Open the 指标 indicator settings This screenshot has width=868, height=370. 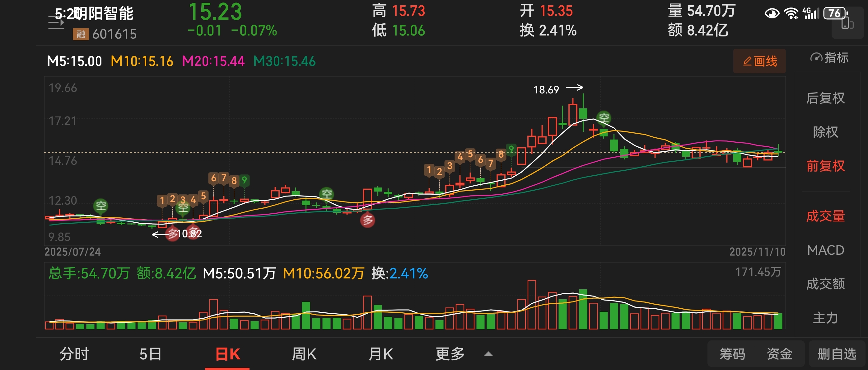click(829, 58)
